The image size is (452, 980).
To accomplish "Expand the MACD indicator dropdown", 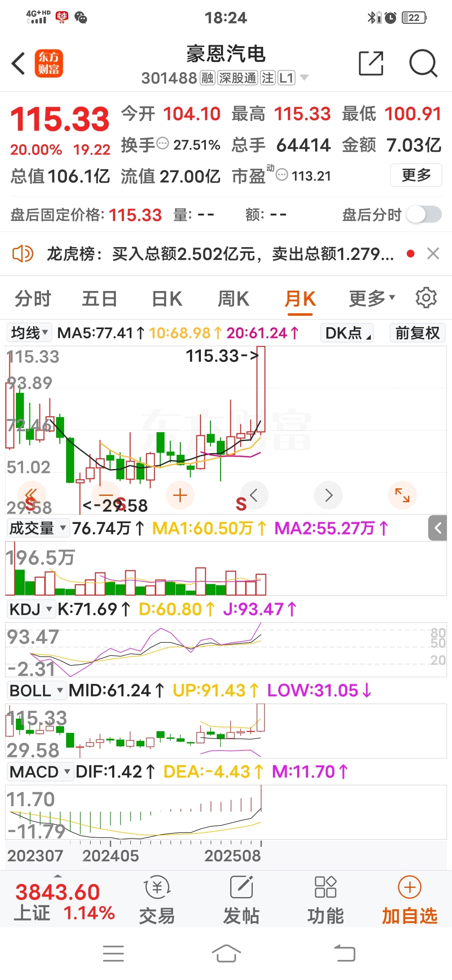I will (x=40, y=772).
